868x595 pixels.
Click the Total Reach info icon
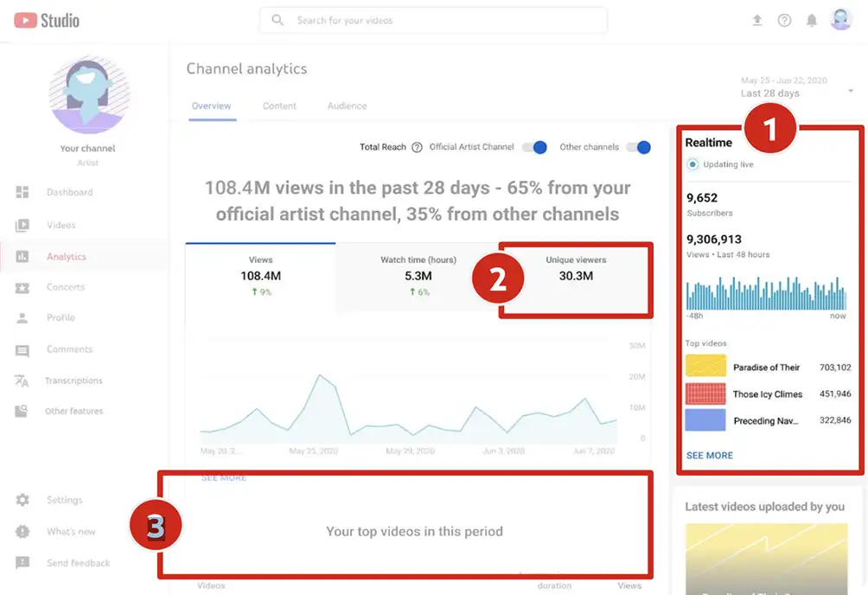(417, 147)
